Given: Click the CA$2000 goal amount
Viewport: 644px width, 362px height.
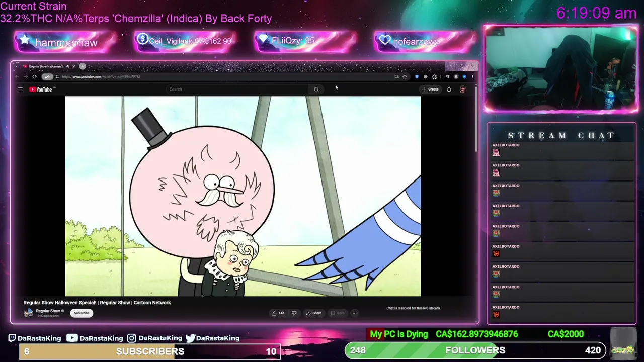Looking at the screenshot, I should (566, 334).
